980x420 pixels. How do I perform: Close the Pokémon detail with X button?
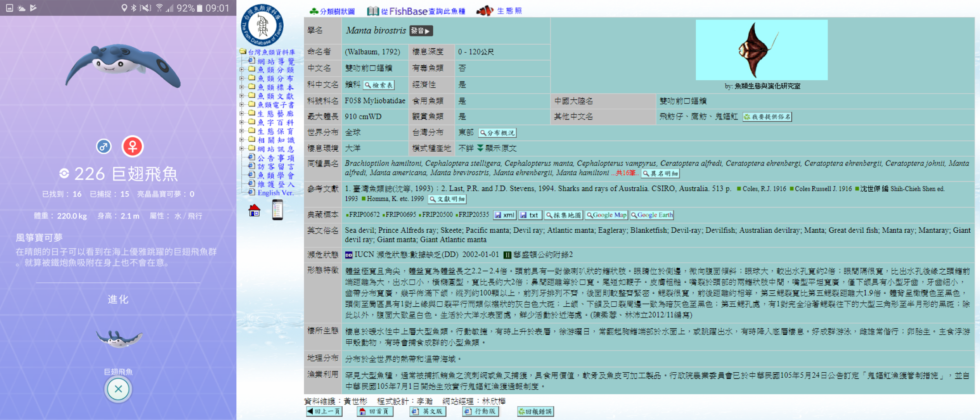(118, 389)
